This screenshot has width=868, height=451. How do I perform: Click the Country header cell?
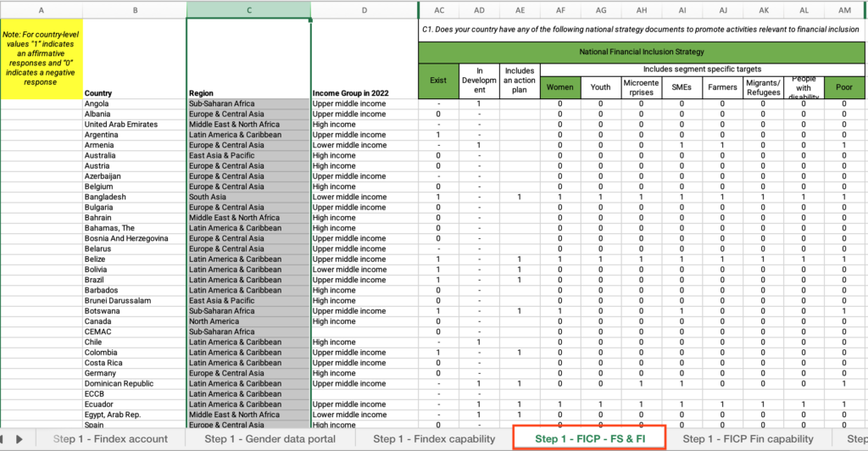135,58
